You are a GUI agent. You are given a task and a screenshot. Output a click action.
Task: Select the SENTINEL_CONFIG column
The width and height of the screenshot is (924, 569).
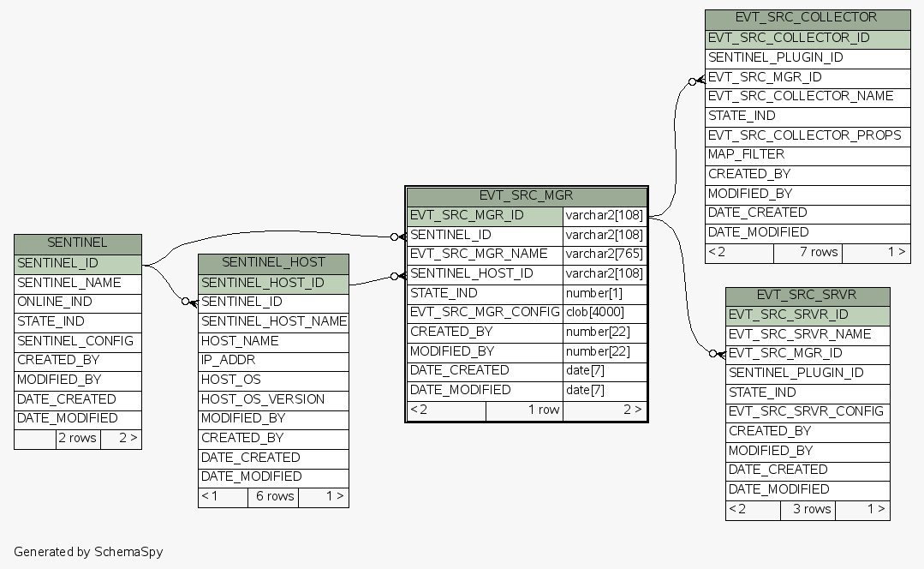77,341
